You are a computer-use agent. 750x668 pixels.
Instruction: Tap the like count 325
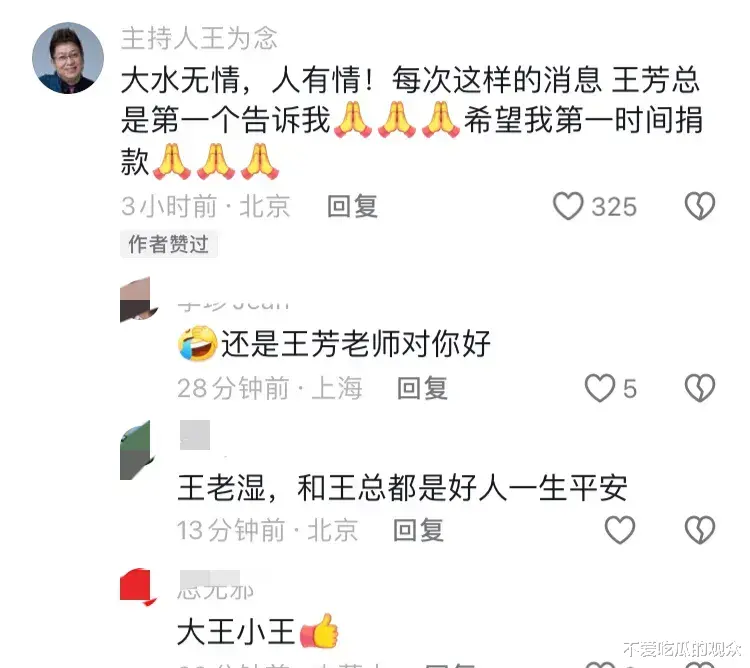pyautogui.click(x=614, y=207)
